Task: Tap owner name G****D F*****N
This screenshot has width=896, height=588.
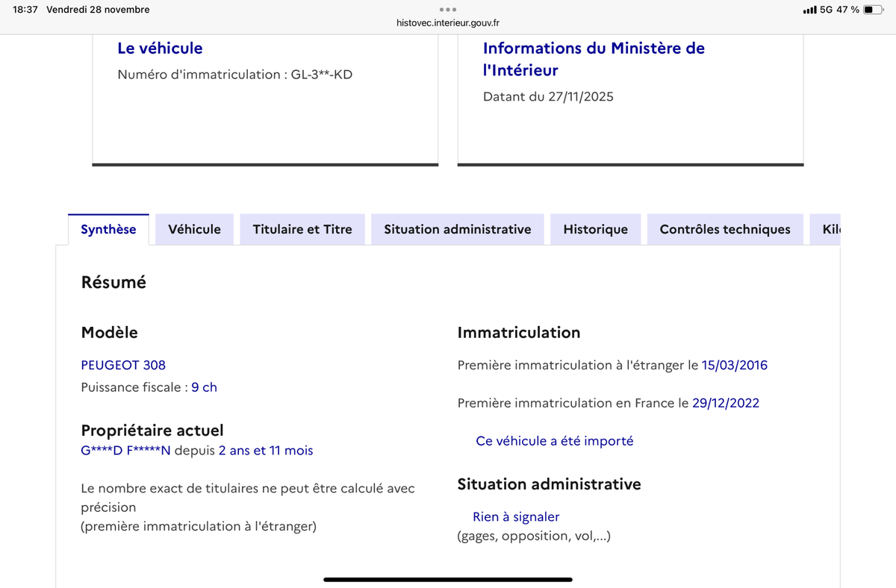Action: 125,451
